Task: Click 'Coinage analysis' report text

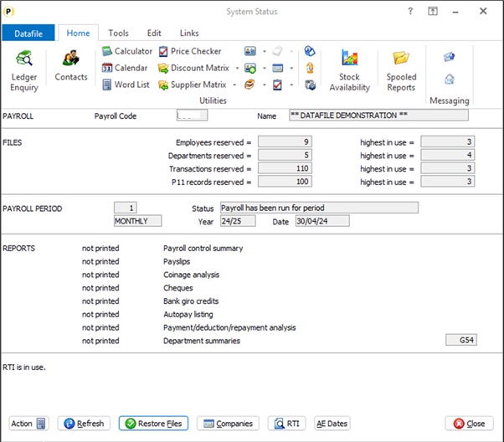Action: 191,275
